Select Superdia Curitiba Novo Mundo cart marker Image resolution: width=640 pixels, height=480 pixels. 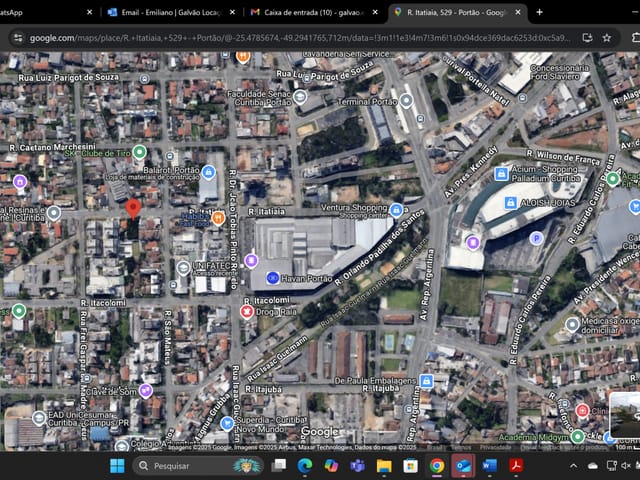pos(227,423)
